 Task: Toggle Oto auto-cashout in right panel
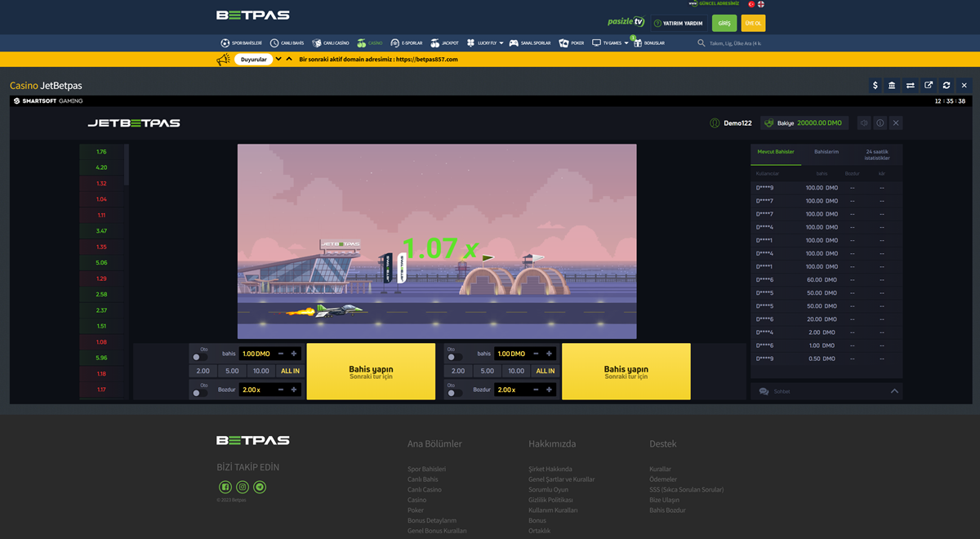tap(455, 393)
